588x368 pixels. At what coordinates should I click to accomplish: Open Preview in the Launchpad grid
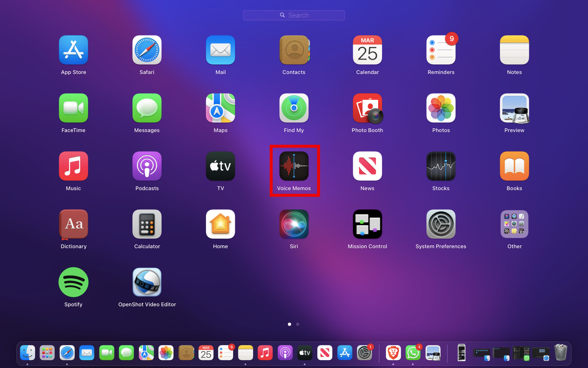514,108
